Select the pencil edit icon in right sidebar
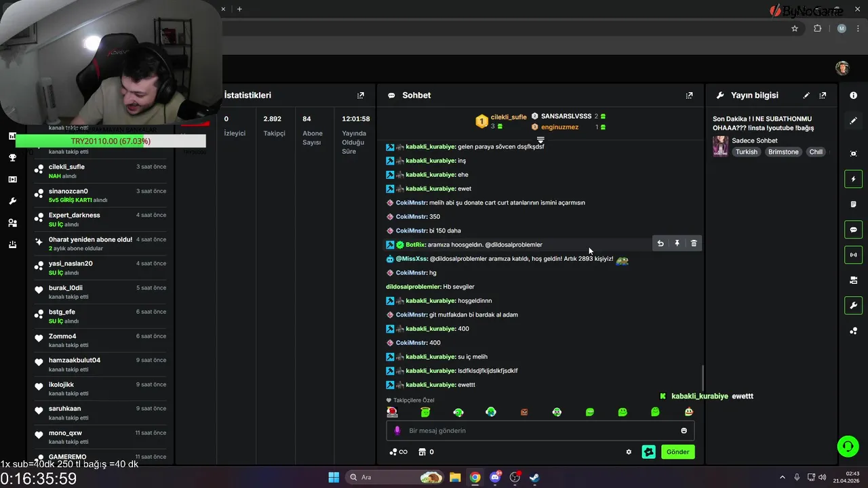868x488 pixels. [x=853, y=121]
